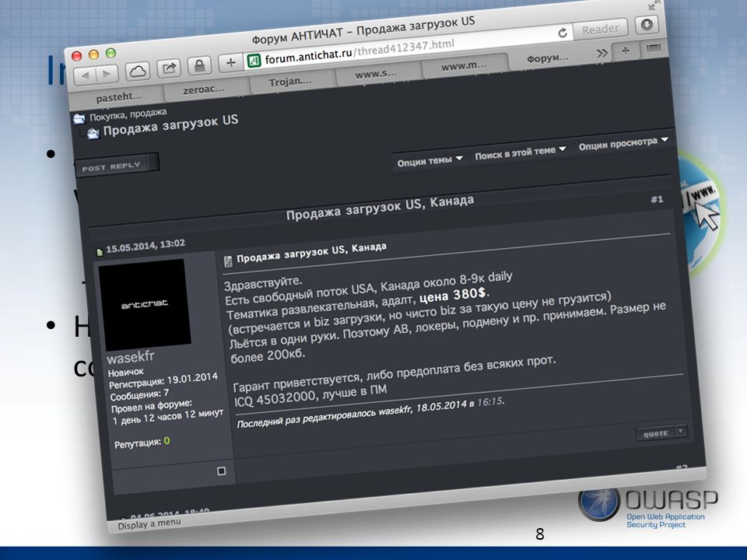This screenshot has height=560, width=747.
Task: Click the Сообщения: 7 line
Action: click(139, 395)
